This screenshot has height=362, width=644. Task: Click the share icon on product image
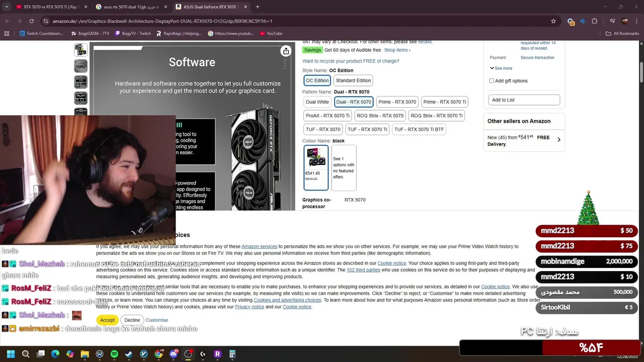point(286,51)
